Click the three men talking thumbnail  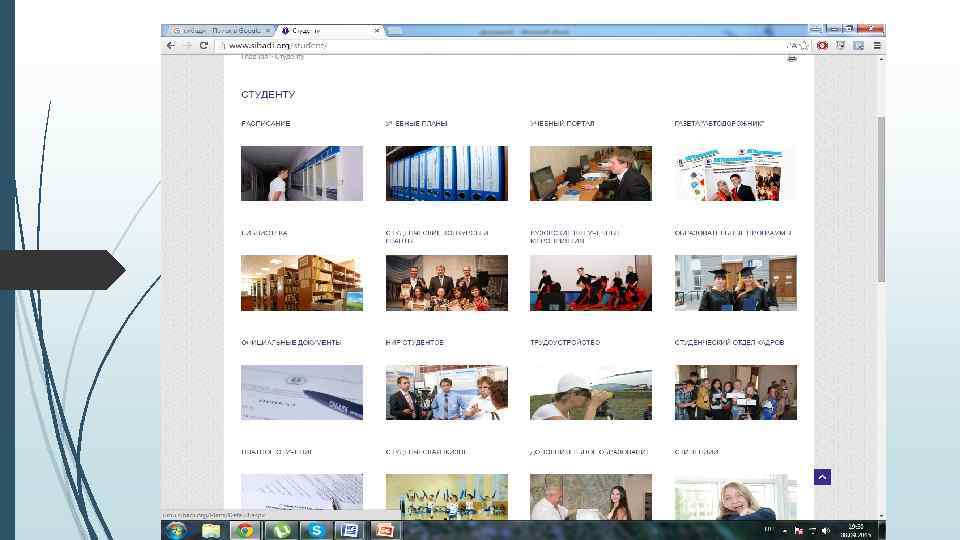pos(446,392)
